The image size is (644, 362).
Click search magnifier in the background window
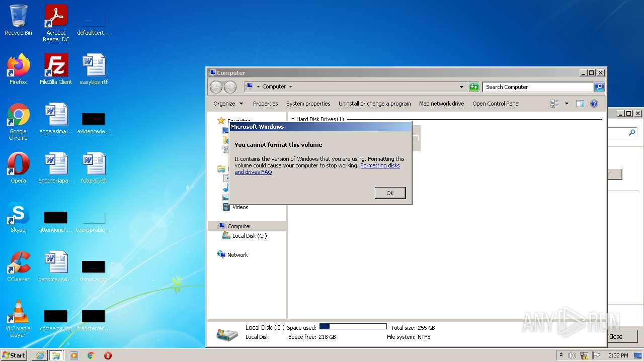point(632,132)
